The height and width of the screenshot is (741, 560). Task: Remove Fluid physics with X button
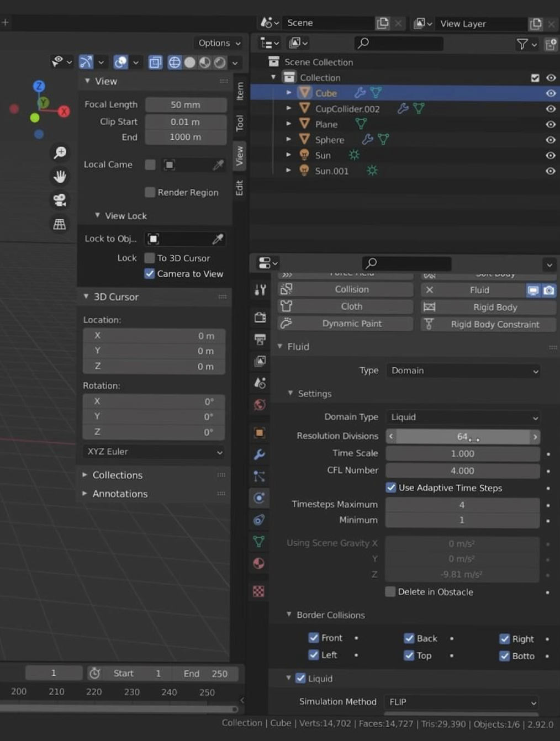click(430, 290)
